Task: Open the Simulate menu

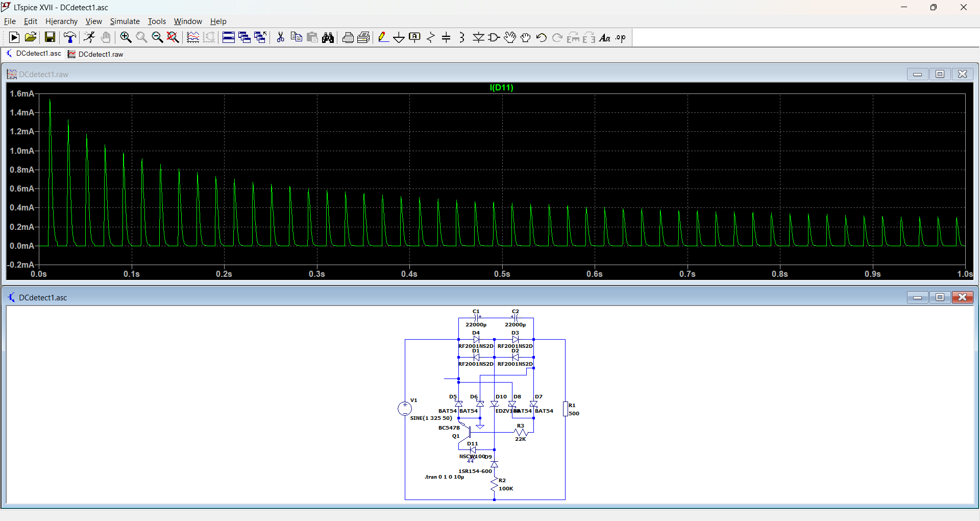Action: pos(125,21)
